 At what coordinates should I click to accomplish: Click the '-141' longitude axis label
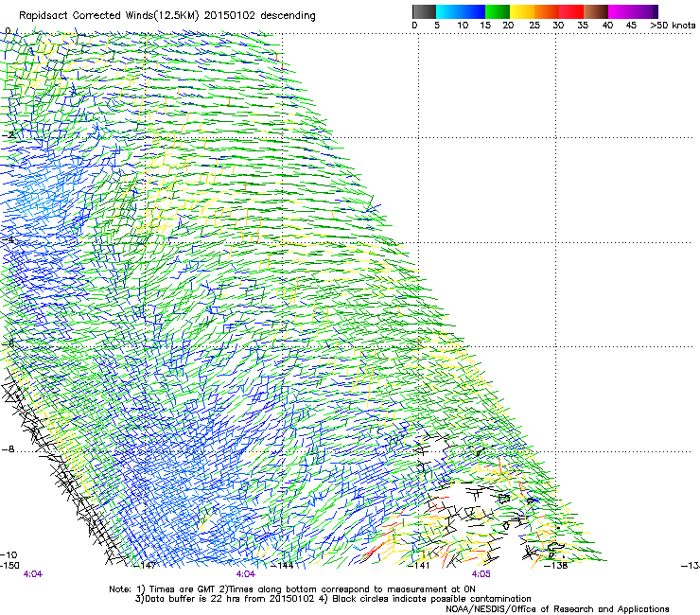[x=419, y=566]
